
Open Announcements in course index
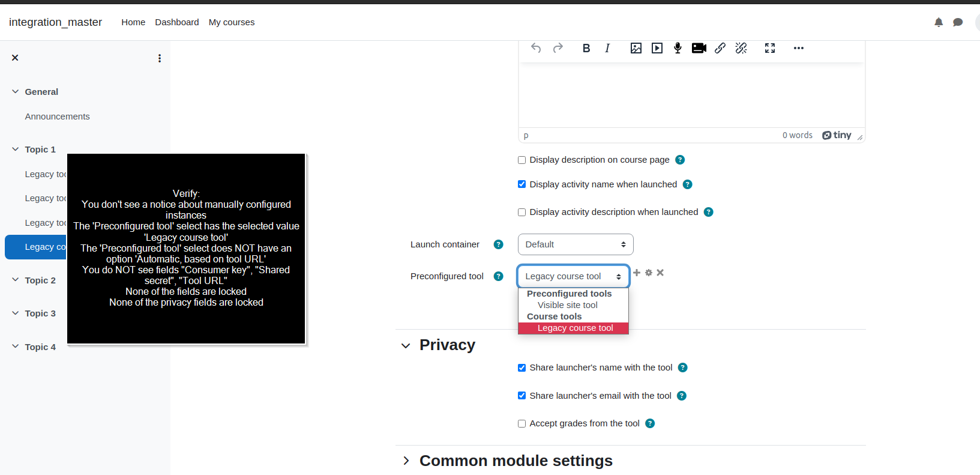coord(58,116)
